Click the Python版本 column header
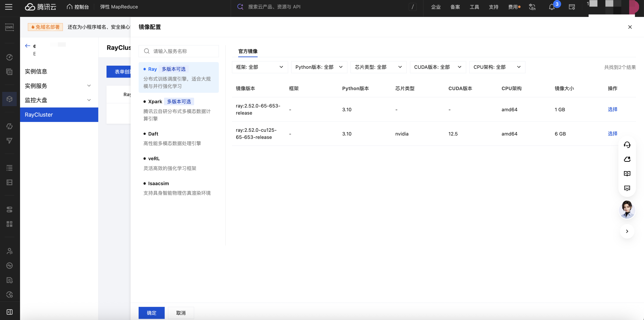644x320 pixels. tap(355, 88)
